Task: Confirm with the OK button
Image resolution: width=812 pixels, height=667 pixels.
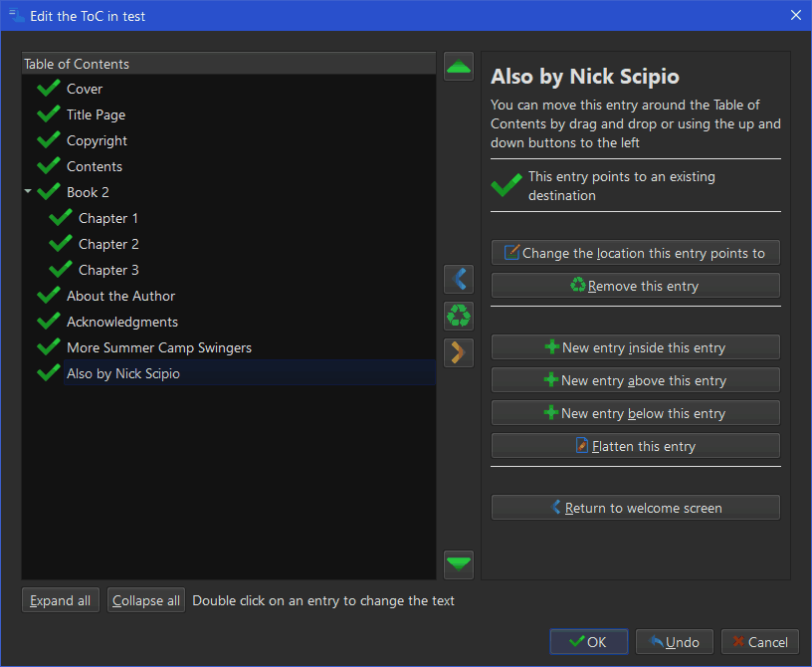Action: pyautogui.click(x=589, y=642)
